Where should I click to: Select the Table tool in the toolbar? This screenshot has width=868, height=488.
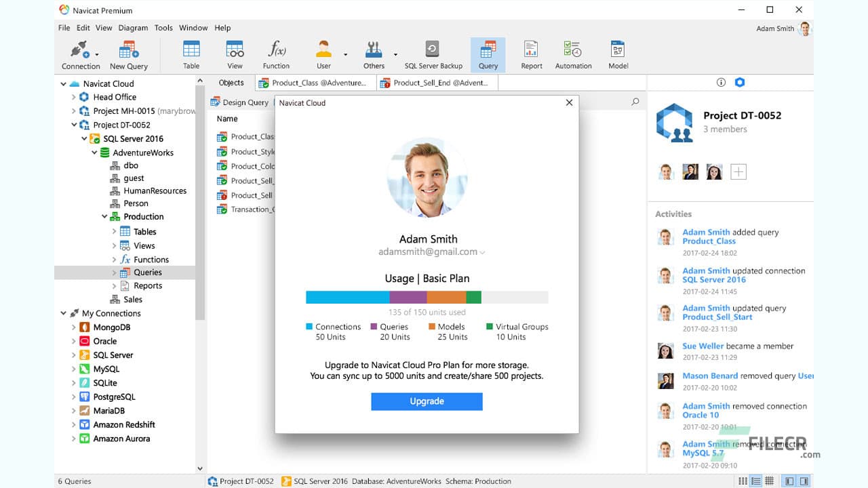pyautogui.click(x=191, y=54)
